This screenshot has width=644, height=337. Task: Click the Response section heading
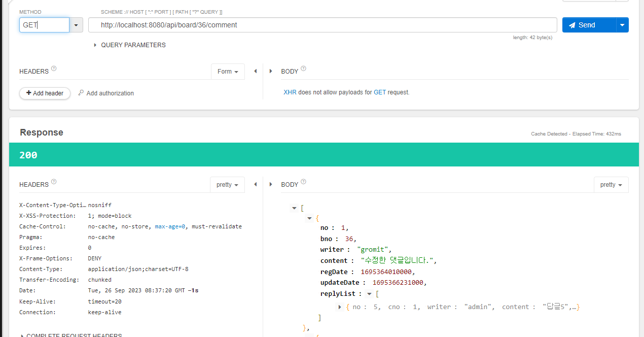(x=42, y=132)
